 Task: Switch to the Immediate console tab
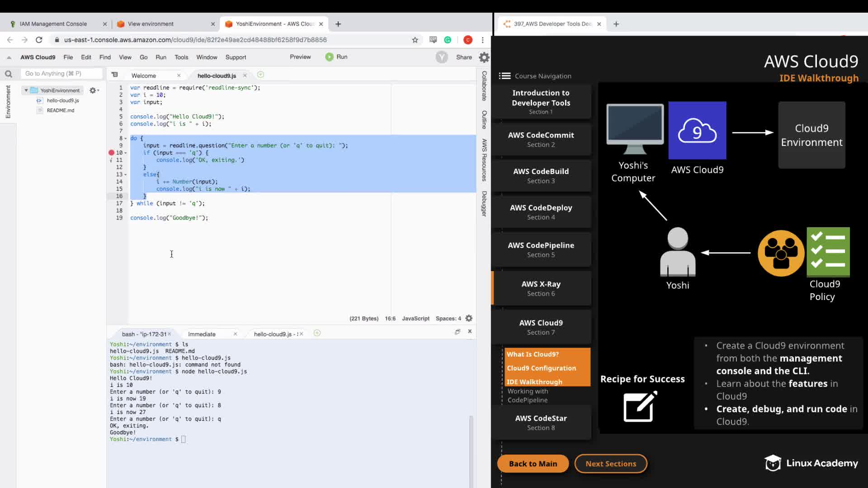(x=202, y=334)
